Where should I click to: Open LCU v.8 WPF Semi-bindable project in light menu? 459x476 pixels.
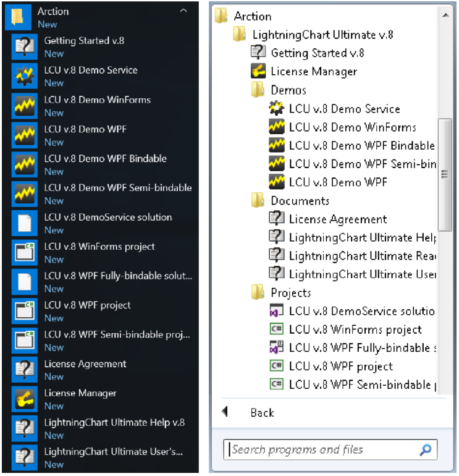(363, 385)
